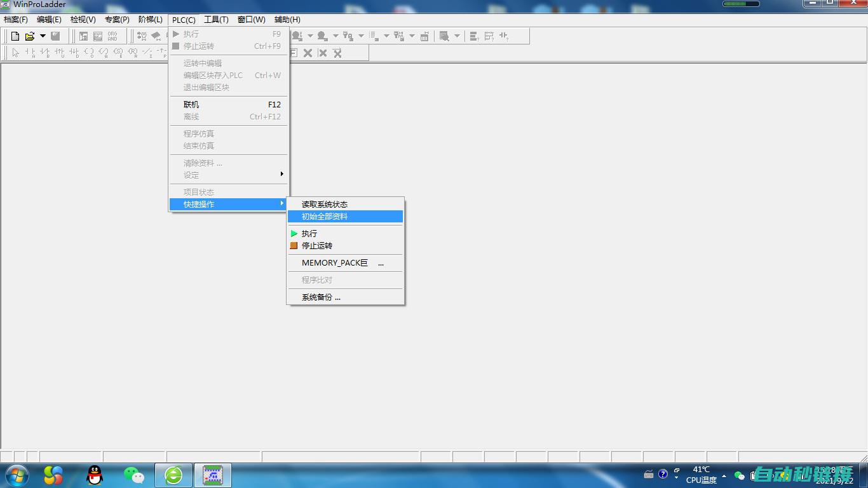Open the Windows Start button
The width and height of the screenshot is (868, 488).
pos(17,475)
